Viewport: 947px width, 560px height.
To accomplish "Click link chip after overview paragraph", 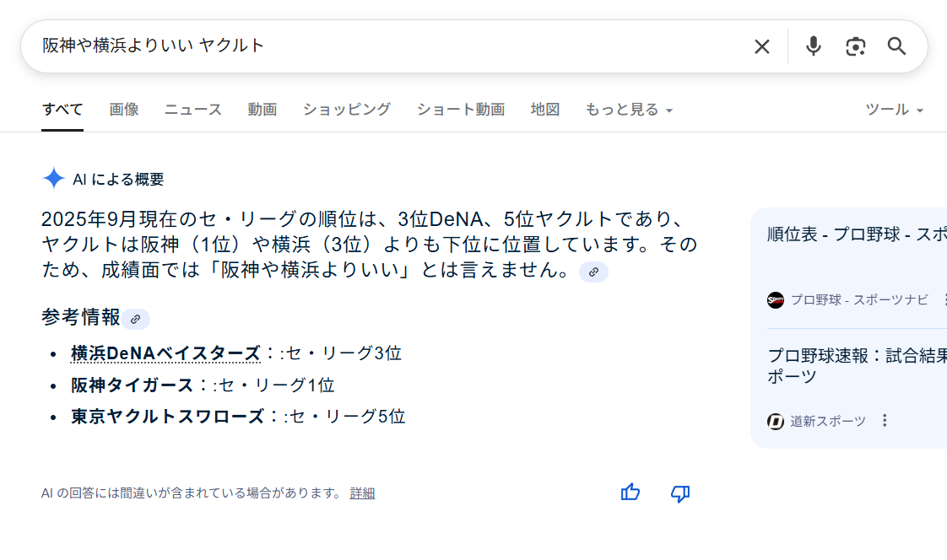I will [x=593, y=272].
